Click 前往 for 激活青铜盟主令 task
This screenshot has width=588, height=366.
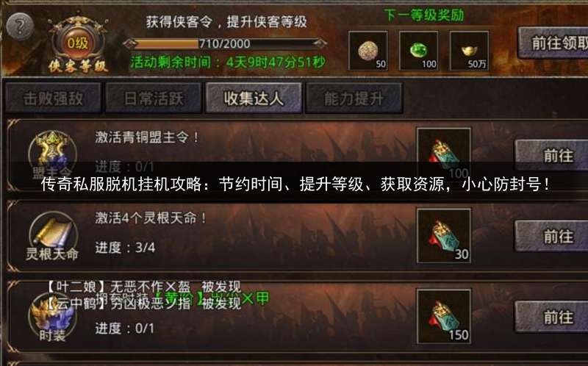pyautogui.click(x=552, y=155)
